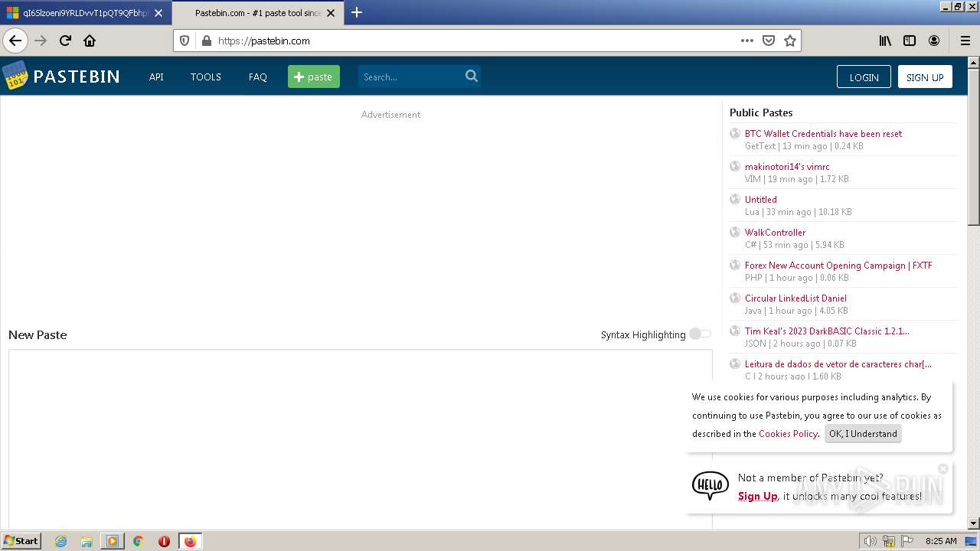Image resolution: width=980 pixels, height=551 pixels.
Task: Select the Pastebin.com browser tab
Action: (x=256, y=13)
